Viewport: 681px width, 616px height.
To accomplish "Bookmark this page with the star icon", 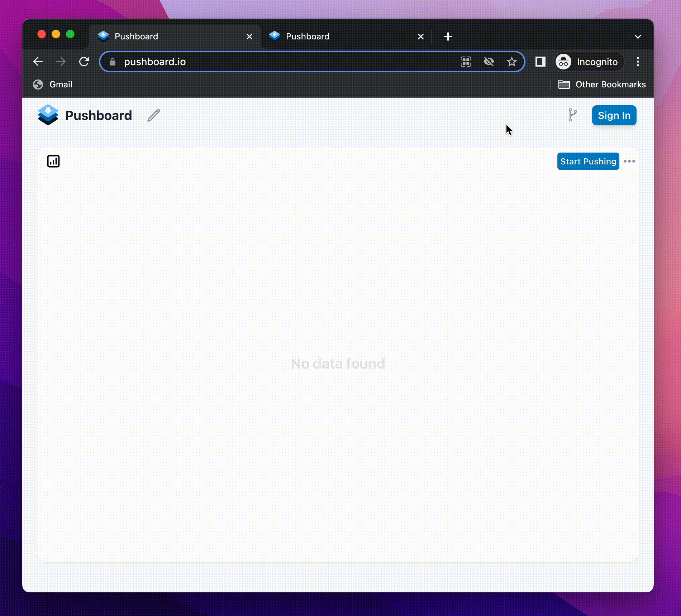I will click(511, 62).
